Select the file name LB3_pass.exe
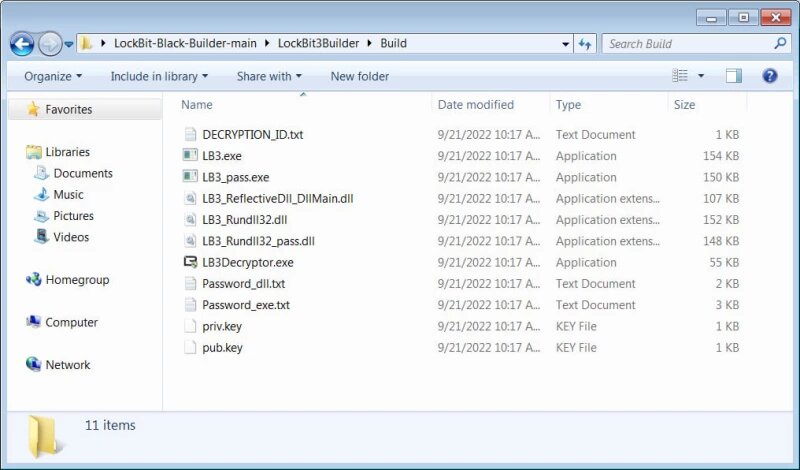The width and height of the screenshot is (800, 470). tap(236, 178)
